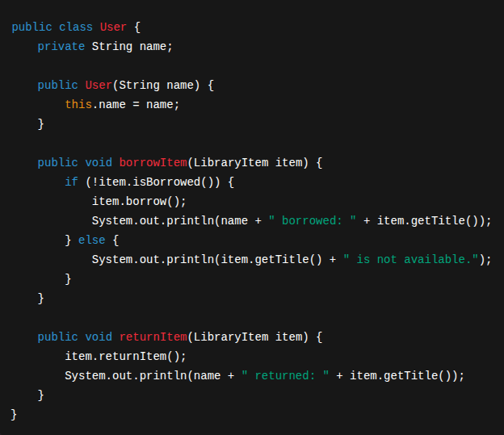This screenshot has height=435, width=504.
Task: Click the string " is not available."
Action: click(x=411, y=260)
